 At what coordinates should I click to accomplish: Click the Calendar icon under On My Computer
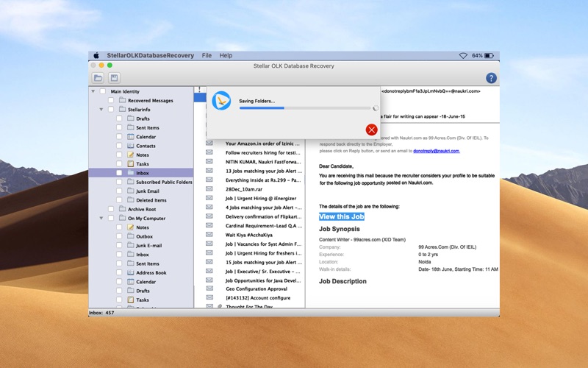(x=131, y=282)
